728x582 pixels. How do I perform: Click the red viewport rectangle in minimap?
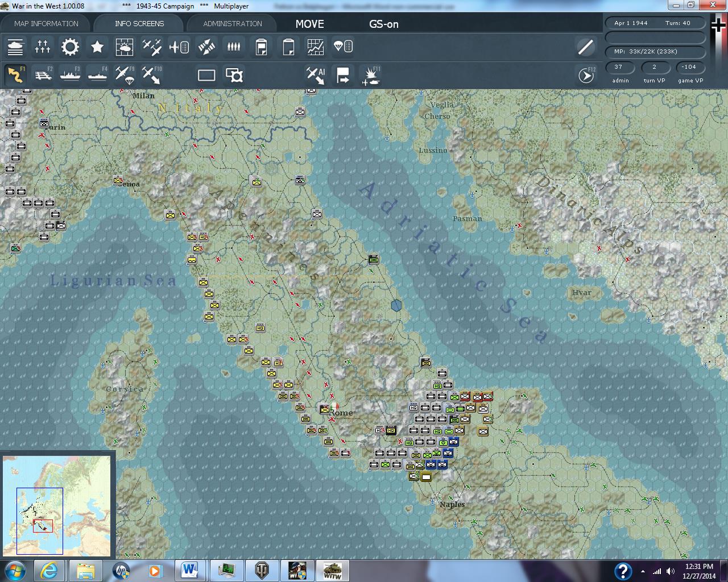[43, 526]
